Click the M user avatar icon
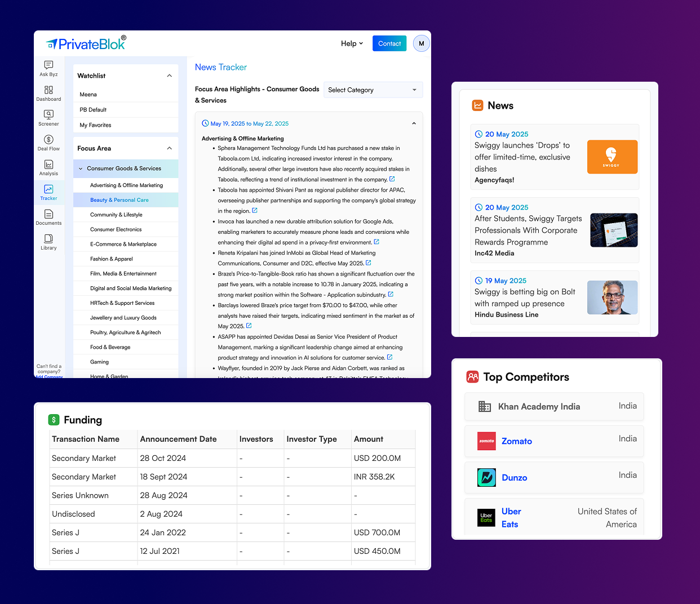700x604 pixels. [x=421, y=43]
